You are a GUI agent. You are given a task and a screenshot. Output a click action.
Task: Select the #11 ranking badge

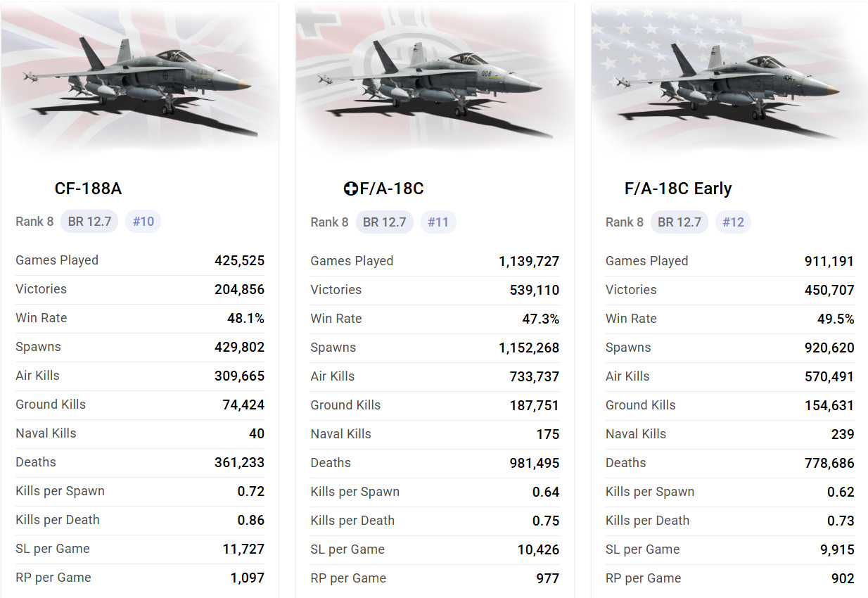pos(438,222)
